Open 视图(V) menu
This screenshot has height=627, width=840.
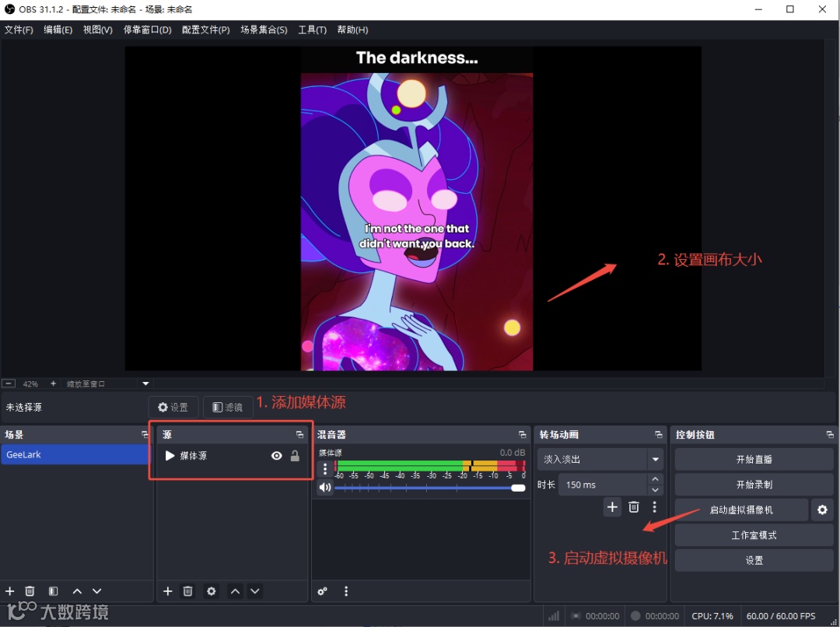coord(97,30)
